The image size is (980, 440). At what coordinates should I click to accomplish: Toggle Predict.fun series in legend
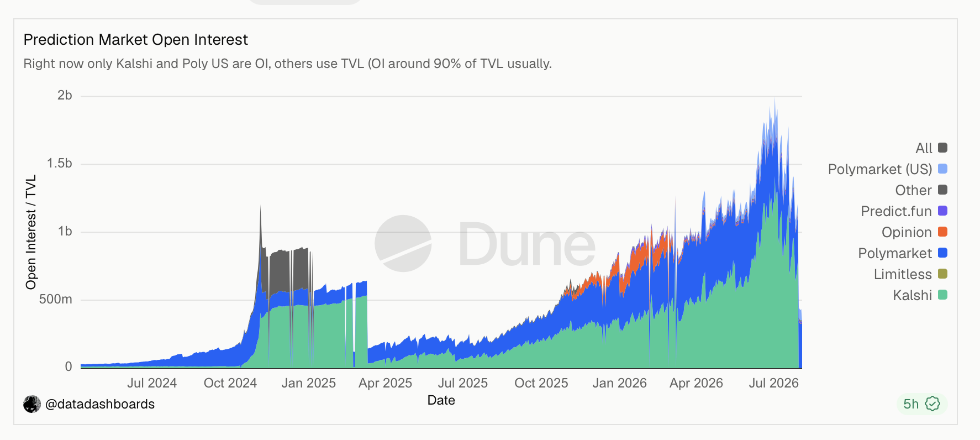904,211
